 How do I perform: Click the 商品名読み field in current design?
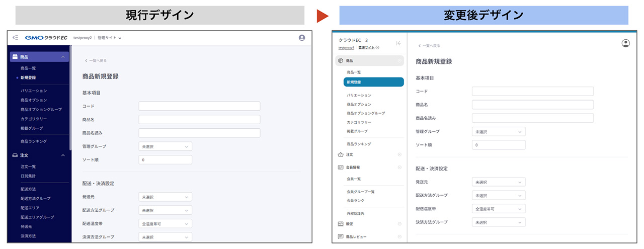tap(199, 133)
